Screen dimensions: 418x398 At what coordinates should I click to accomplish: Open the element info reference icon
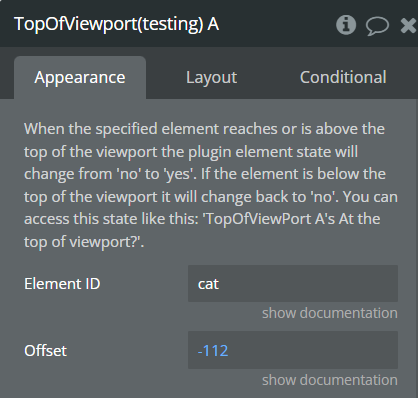click(x=346, y=25)
